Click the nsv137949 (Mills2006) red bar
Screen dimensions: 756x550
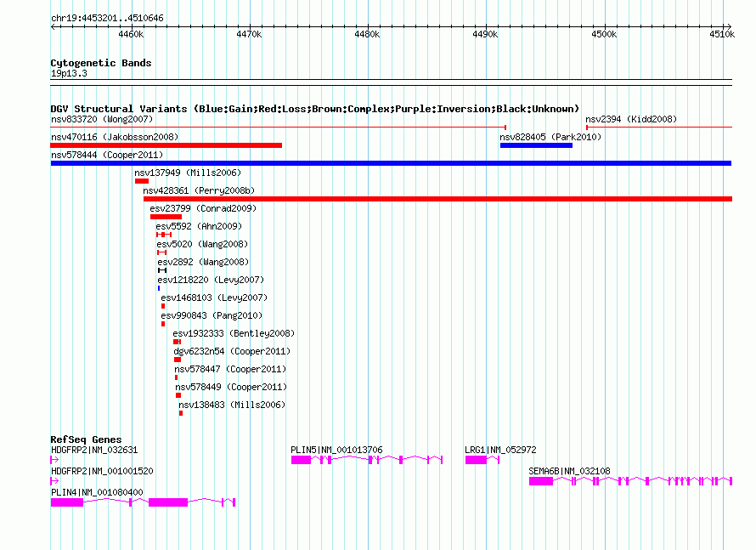pyautogui.click(x=142, y=181)
